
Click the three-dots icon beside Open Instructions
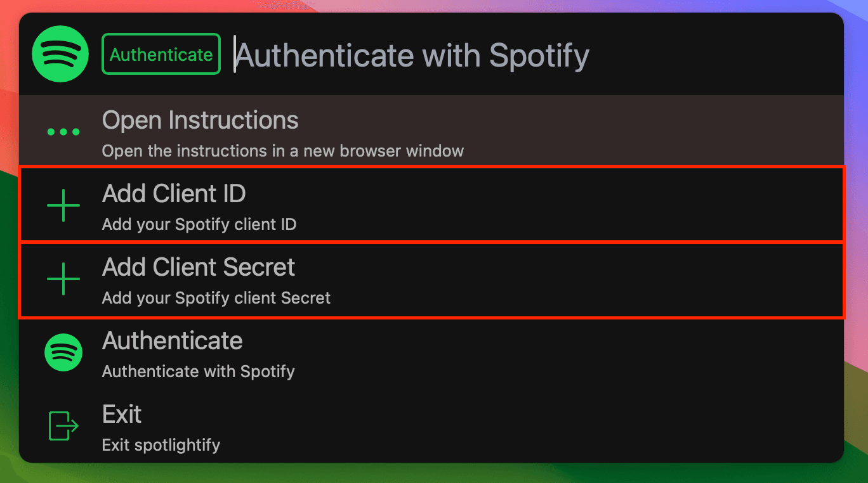63,132
